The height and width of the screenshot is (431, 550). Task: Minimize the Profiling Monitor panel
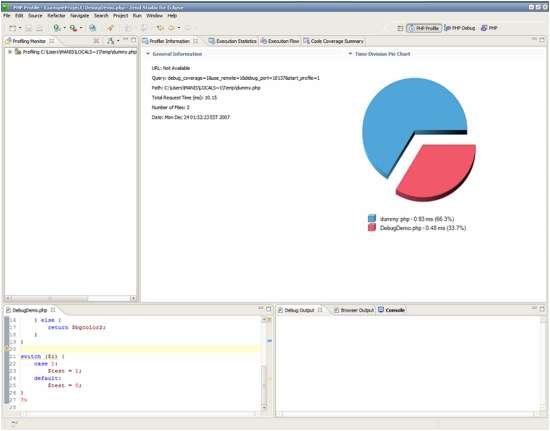pyautogui.click(x=126, y=40)
